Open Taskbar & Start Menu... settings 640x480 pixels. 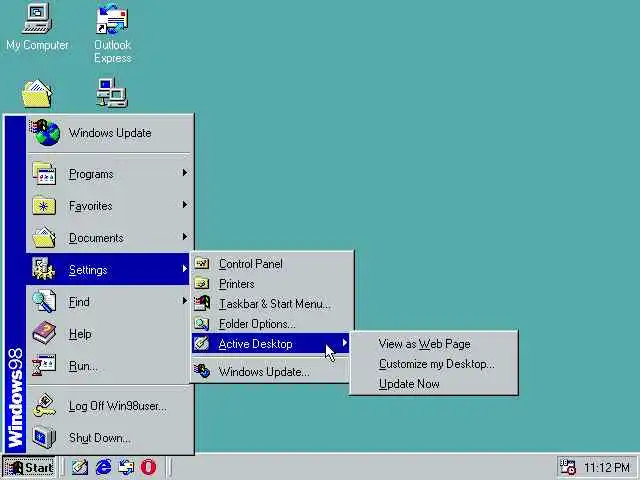point(271,304)
